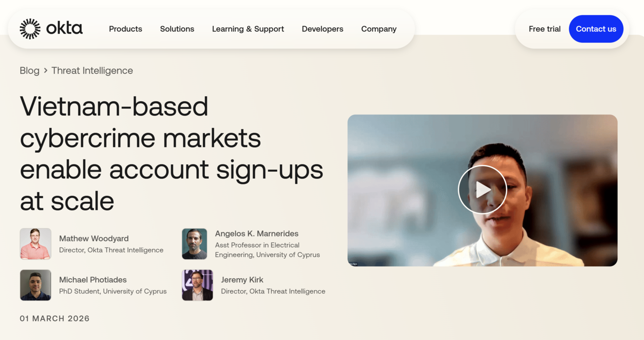Click the Free trial link
This screenshot has width=644, height=340.
(x=544, y=29)
